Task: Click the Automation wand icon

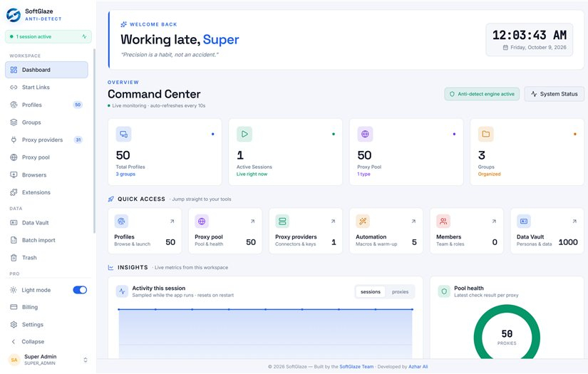Action: pyautogui.click(x=363, y=222)
